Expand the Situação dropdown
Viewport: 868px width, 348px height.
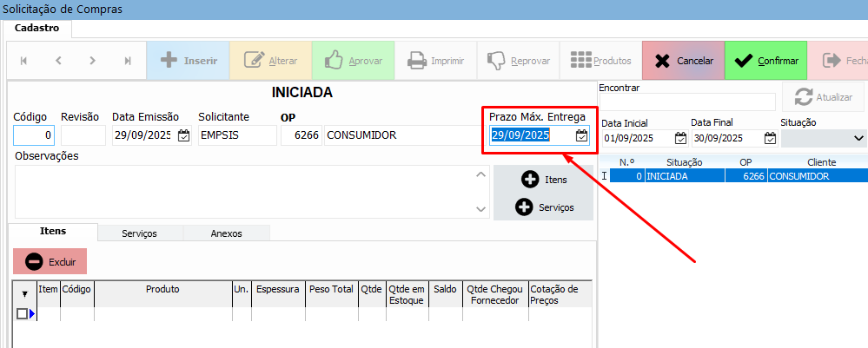(858, 138)
